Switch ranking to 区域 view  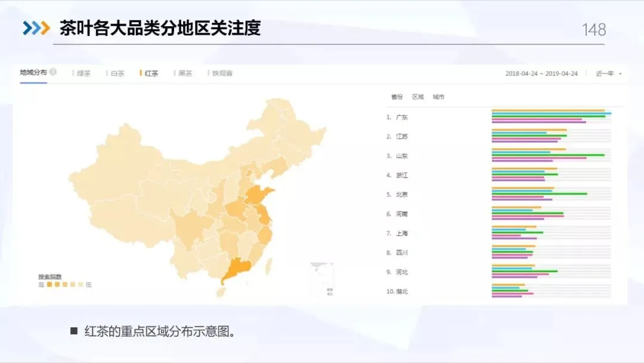tap(417, 97)
